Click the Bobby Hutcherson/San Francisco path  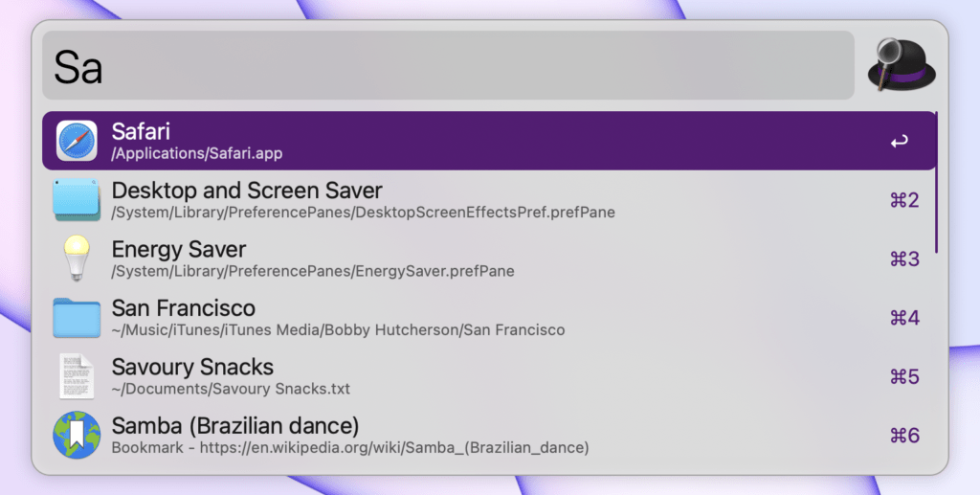click(x=338, y=330)
